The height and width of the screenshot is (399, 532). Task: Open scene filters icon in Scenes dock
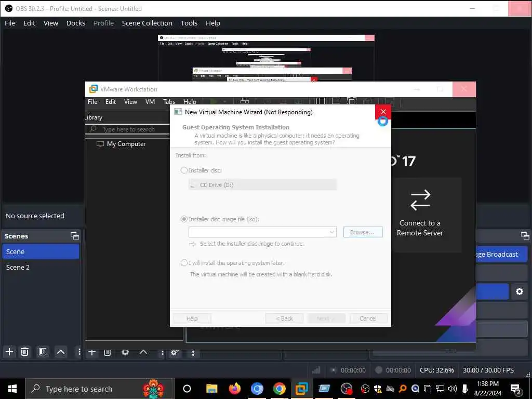pos(43,352)
